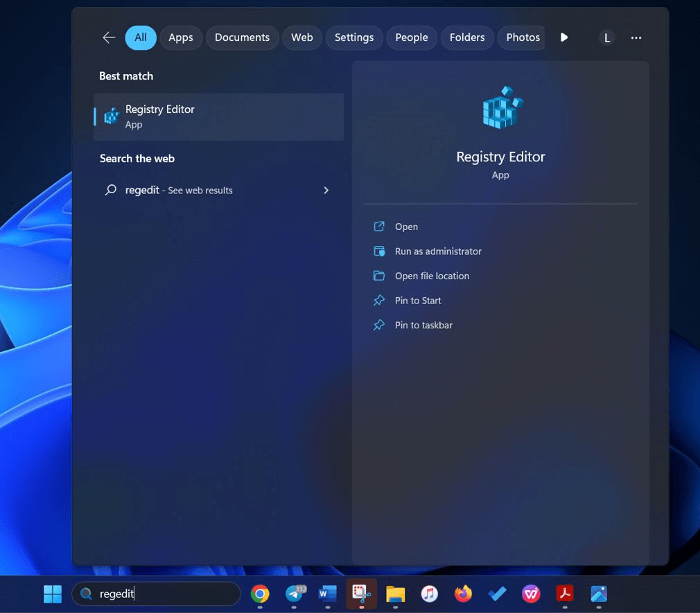700x613 pixels.
Task: Click the magnifier icon in taskbar search
Action: [86, 594]
